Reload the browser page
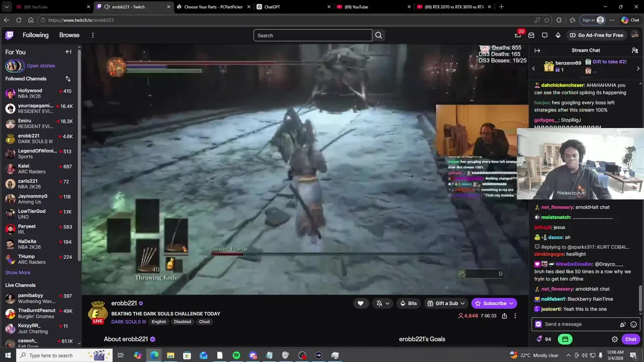Screen dimensions: 644x362 point(19,20)
